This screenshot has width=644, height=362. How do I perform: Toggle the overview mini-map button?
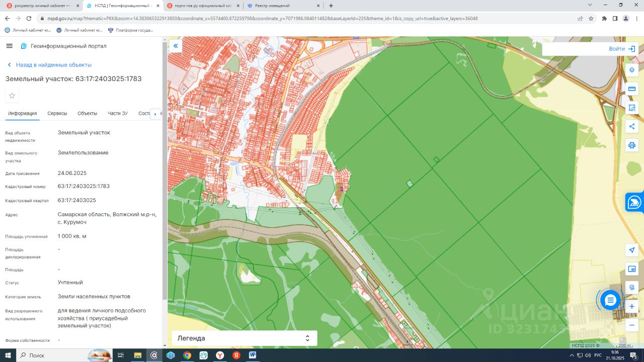[632, 268]
